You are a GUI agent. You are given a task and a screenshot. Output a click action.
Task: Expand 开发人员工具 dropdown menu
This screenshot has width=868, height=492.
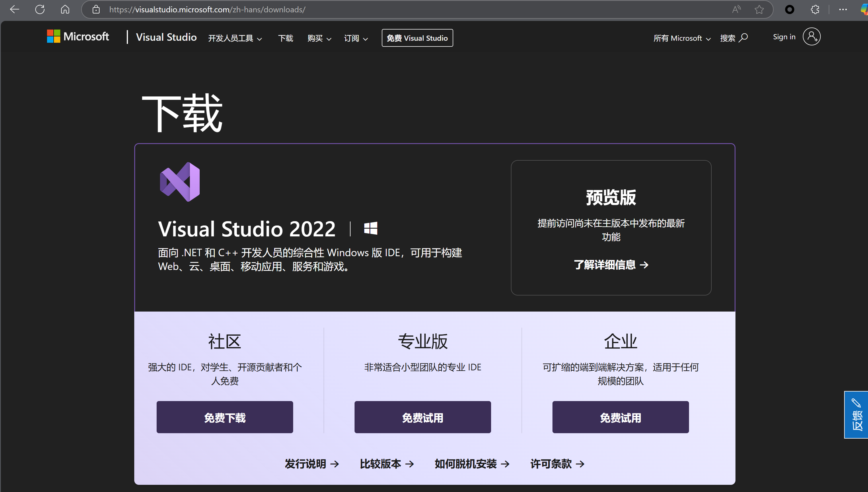click(x=235, y=38)
